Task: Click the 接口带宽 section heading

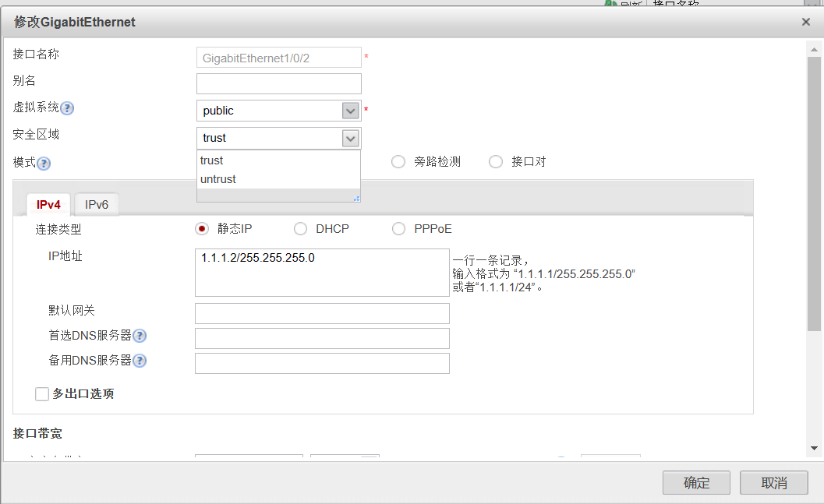Action: [x=37, y=434]
